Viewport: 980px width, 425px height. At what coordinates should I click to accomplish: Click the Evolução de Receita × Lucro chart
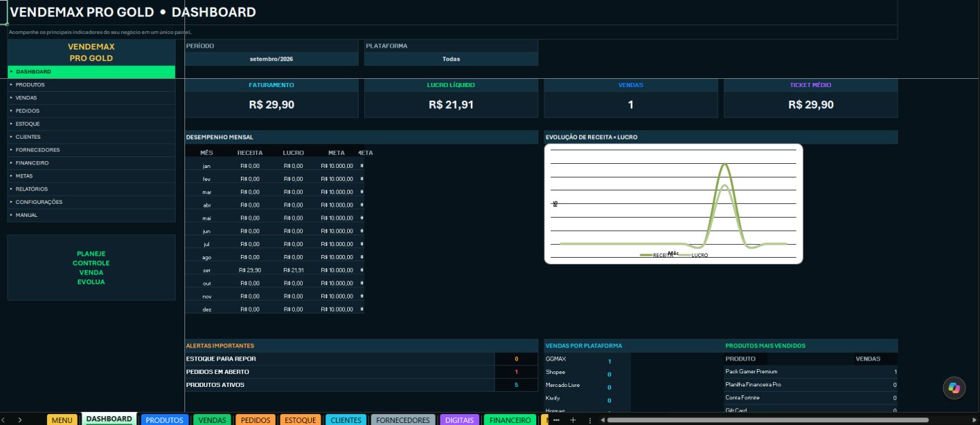click(x=674, y=203)
